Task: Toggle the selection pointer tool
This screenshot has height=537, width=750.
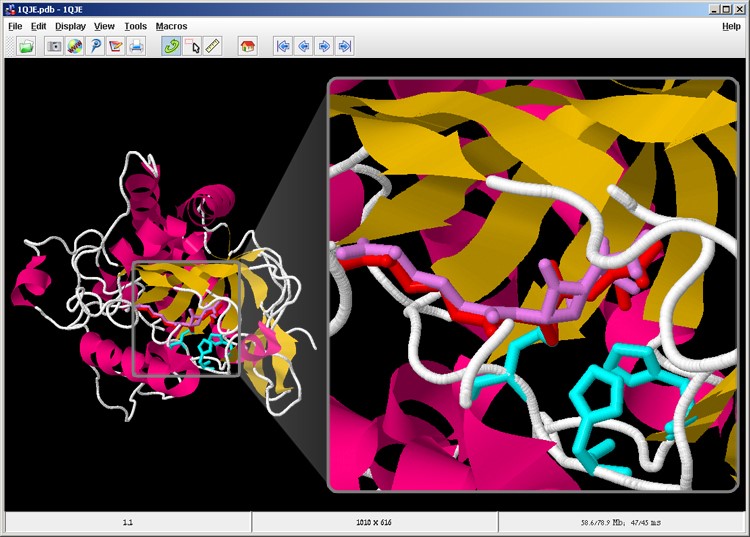Action: pos(192,46)
